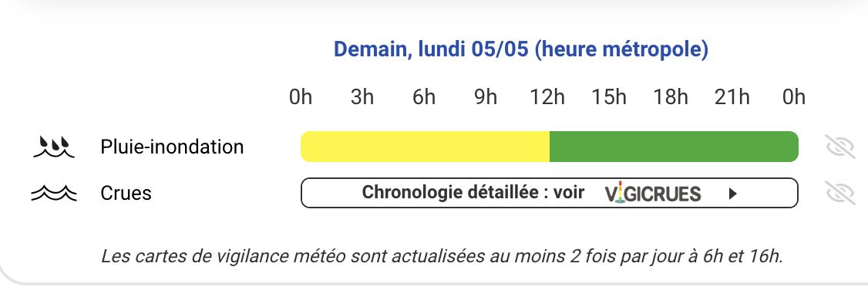Click the Pluie-inondation label

172,147
